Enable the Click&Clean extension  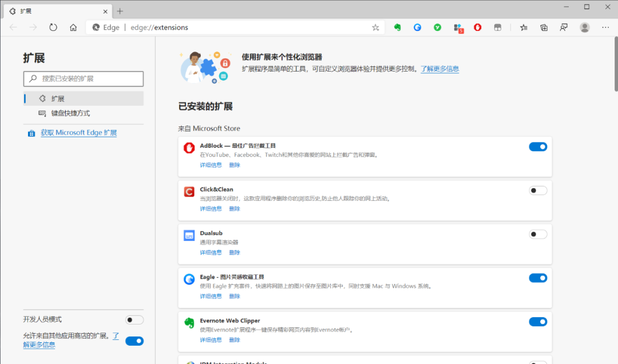click(x=538, y=190)
